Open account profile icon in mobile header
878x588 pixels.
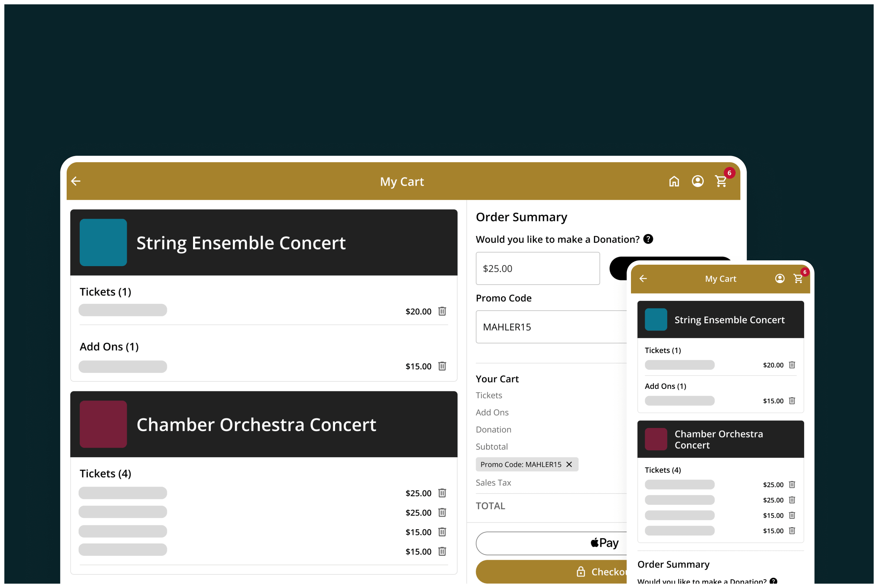pyautogui.click(x=779, y=278)
